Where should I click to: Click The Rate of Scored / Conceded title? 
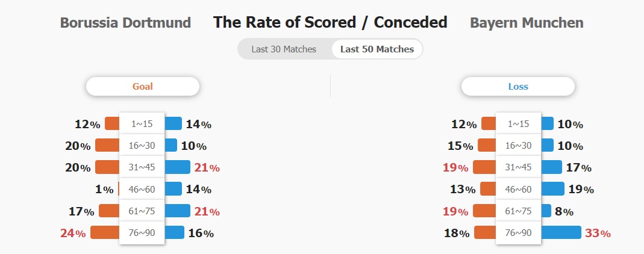330,22
